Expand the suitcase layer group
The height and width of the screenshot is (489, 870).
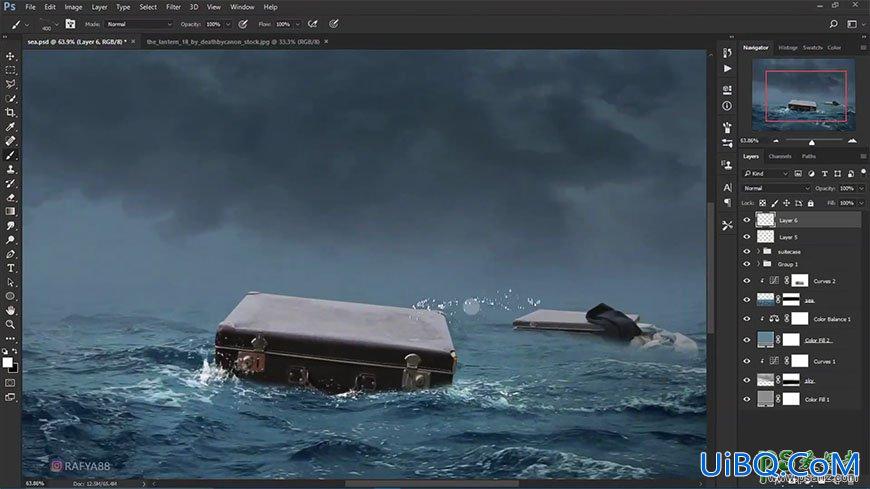pos(758,251)
